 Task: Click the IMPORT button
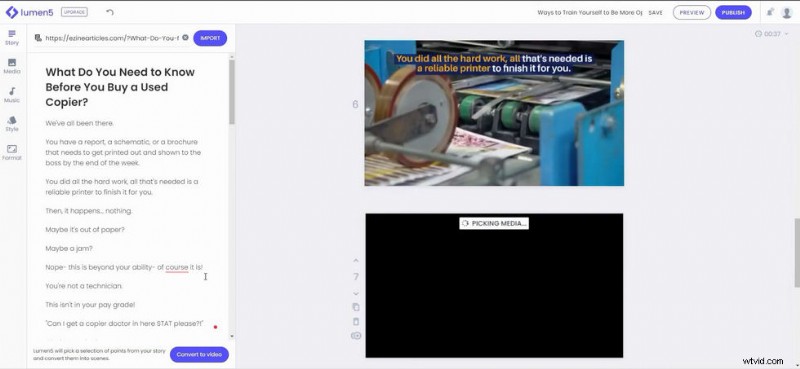pyautogui.click(x=210, y=38)
